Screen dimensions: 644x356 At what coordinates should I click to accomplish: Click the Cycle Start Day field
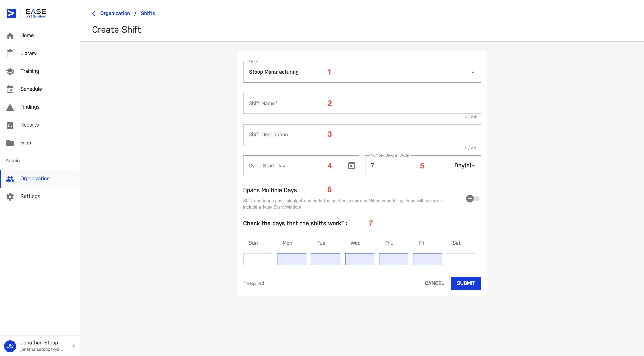point(301,166)
